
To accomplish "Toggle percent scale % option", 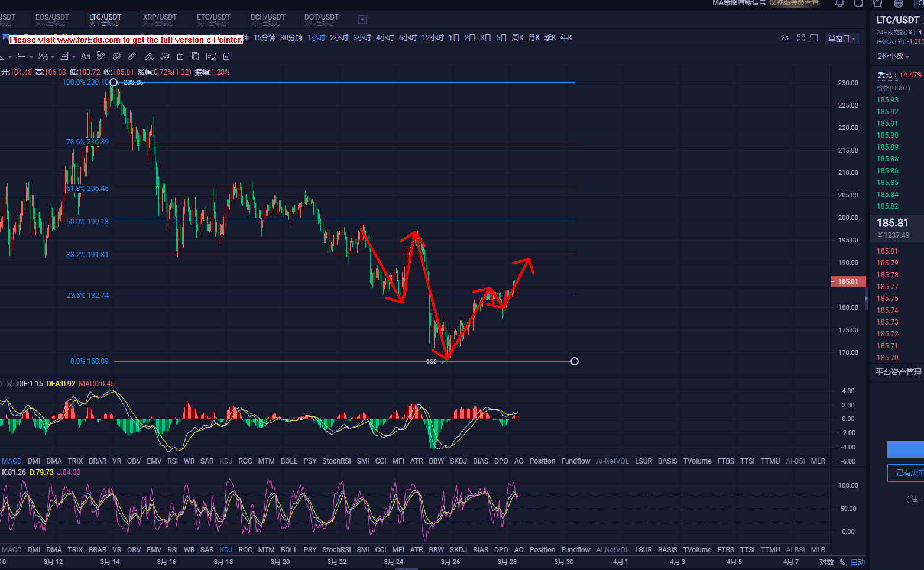I will click(842, 562).
